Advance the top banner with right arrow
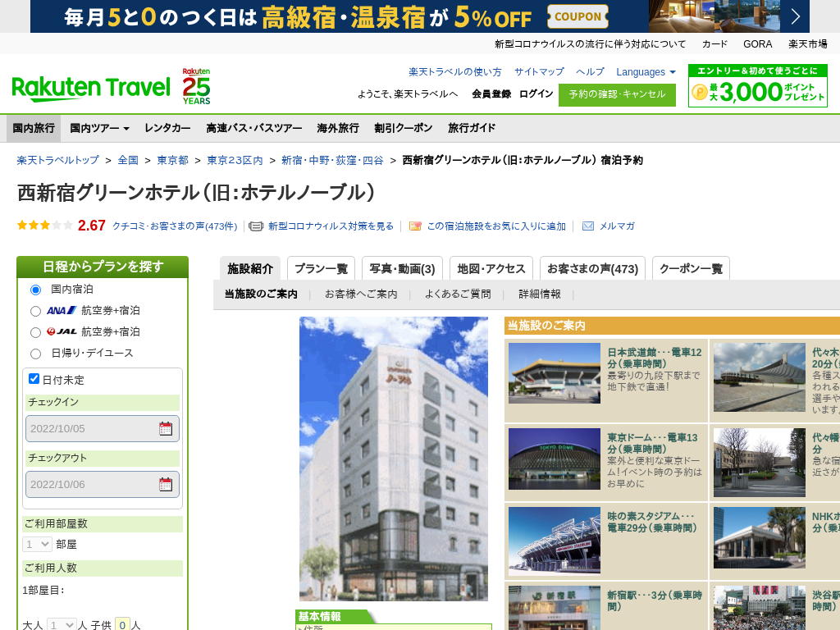 (796, 16)
